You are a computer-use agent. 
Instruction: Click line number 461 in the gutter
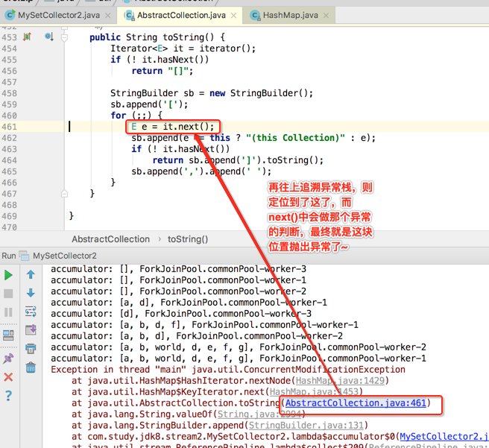[10, 127]
